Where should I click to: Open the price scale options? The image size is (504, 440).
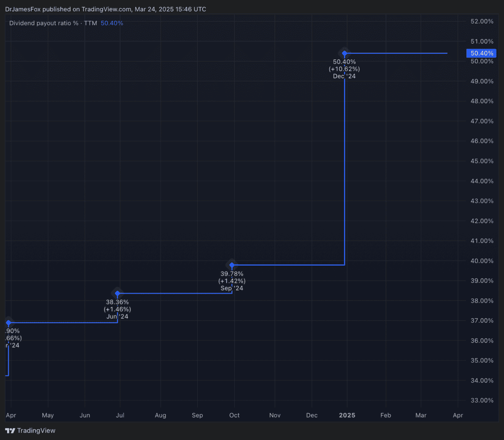(x=482, y=210)
